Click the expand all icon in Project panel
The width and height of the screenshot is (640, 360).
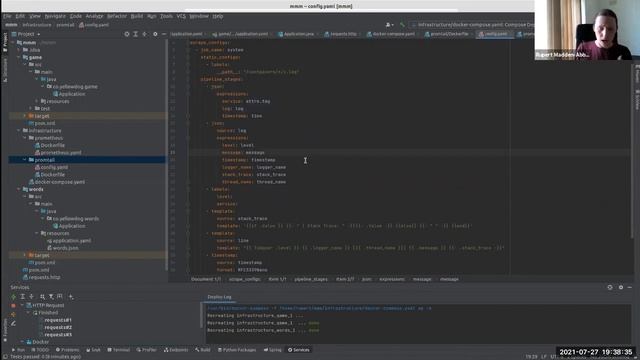[x=136, y=34]
